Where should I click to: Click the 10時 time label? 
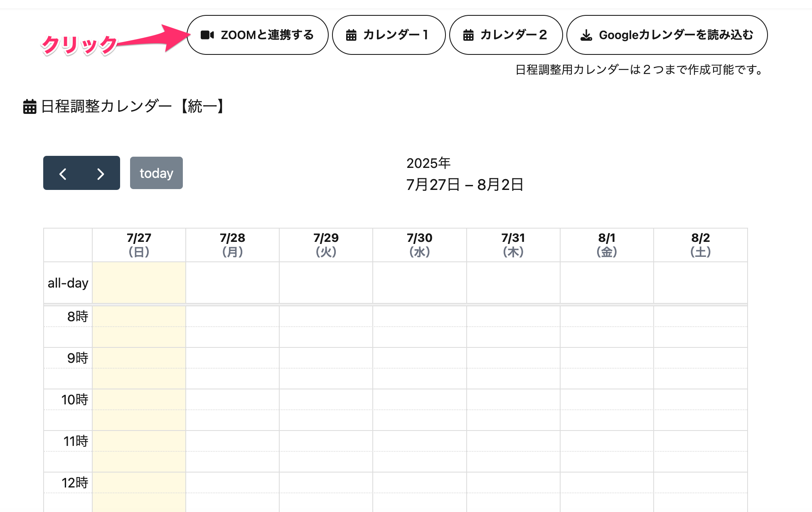pos(75,400)
